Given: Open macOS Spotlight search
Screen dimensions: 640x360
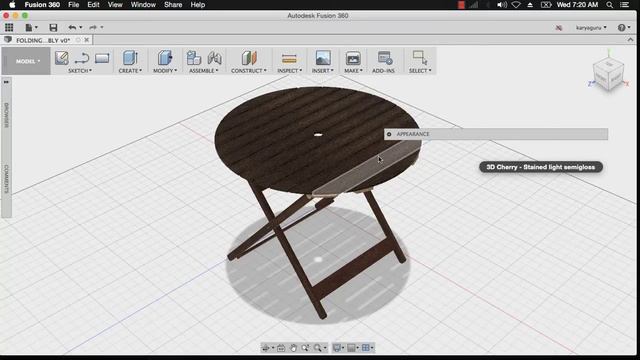Looking at the screenshot, I should click(609, 5).
